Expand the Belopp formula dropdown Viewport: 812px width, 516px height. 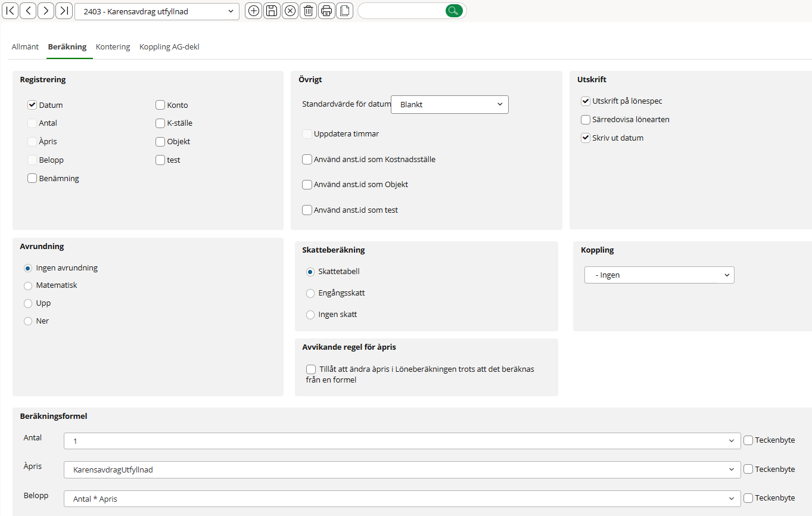[x=731, y=499]
